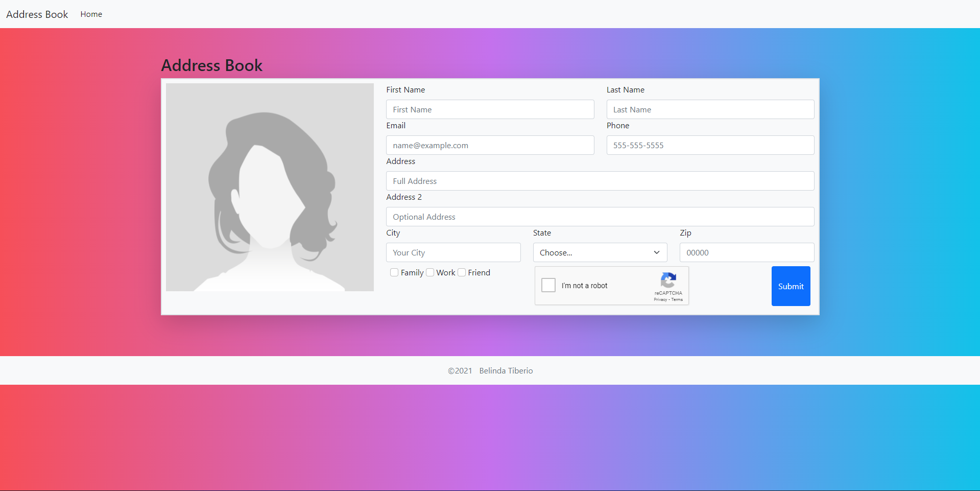Open the reCAPTCHA Terms link

tap(677, 300)
